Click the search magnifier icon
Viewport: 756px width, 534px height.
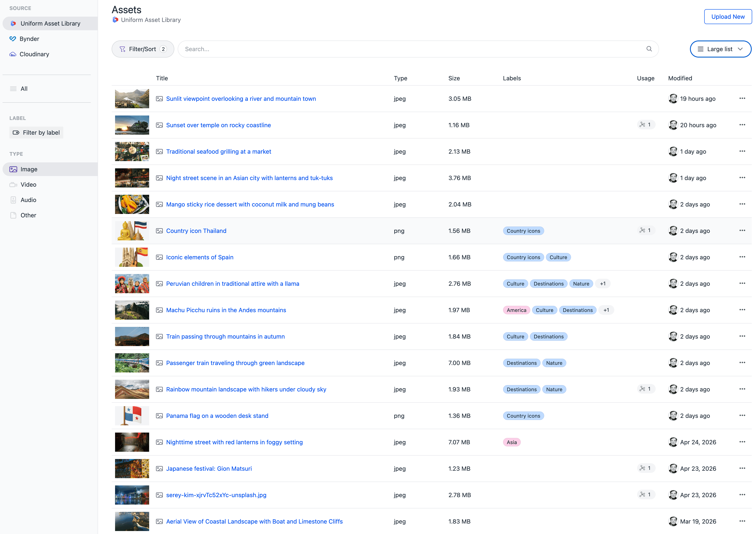pos(649,49)
